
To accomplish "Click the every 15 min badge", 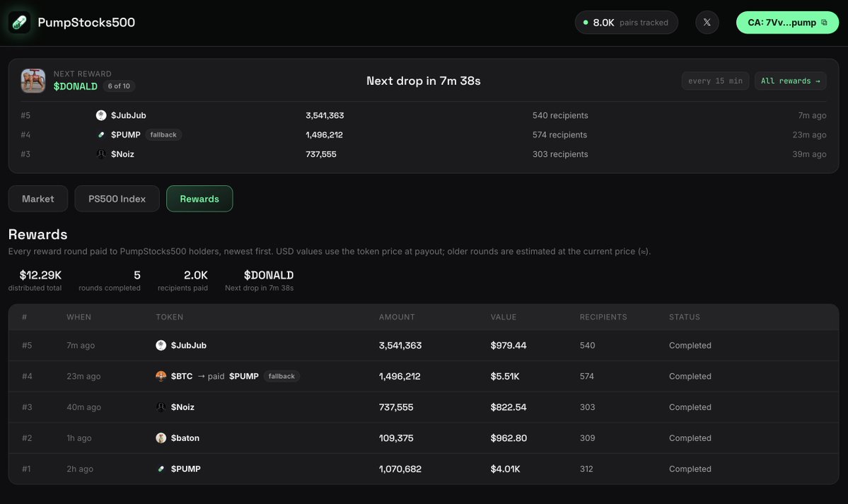I will (715, 81).
